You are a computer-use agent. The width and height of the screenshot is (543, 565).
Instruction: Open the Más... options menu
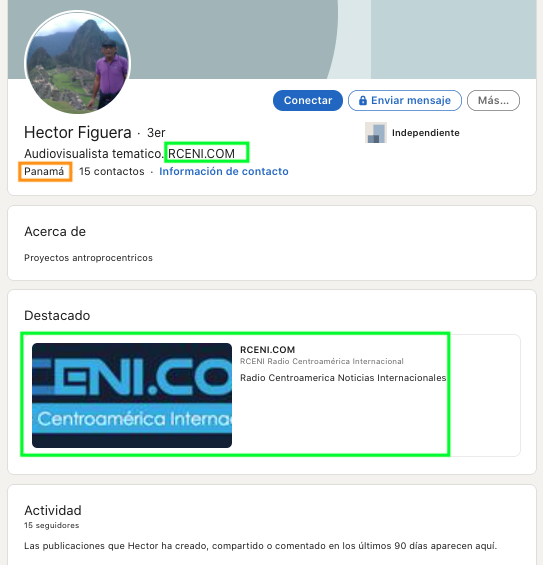pyautogui.click(x=493, y=100)
